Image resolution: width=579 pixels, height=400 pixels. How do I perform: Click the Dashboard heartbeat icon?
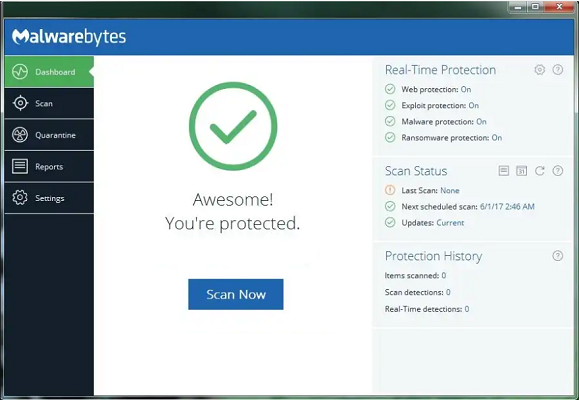pyautogui.click(x=20, y=72)
